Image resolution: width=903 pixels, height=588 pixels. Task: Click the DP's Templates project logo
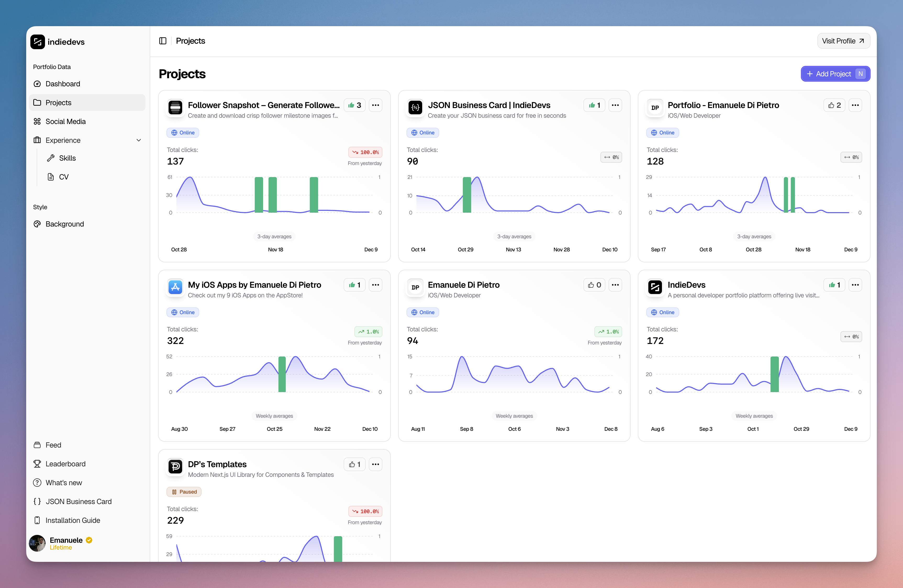[175, 467]
